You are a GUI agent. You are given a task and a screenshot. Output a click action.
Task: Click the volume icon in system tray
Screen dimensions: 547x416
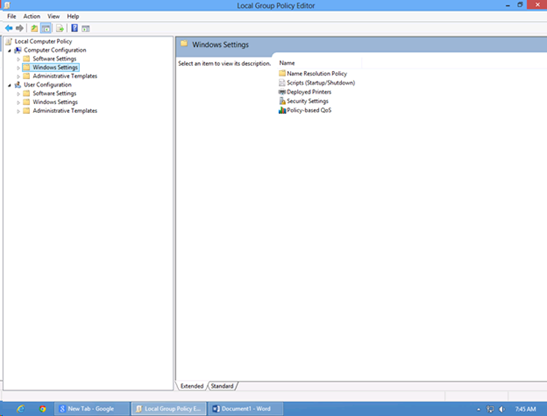point(502,409)
